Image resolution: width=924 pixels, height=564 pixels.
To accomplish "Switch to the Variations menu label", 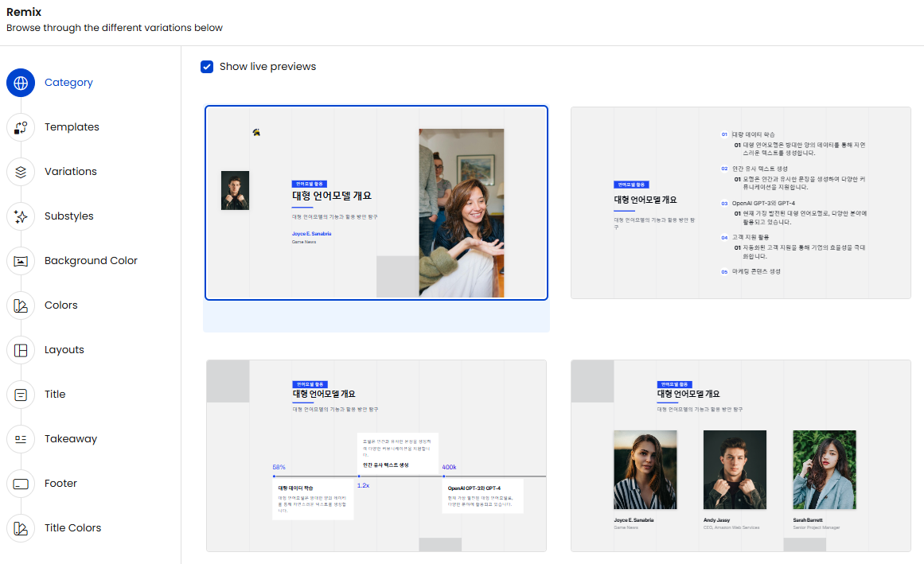I will coord(71,172).
